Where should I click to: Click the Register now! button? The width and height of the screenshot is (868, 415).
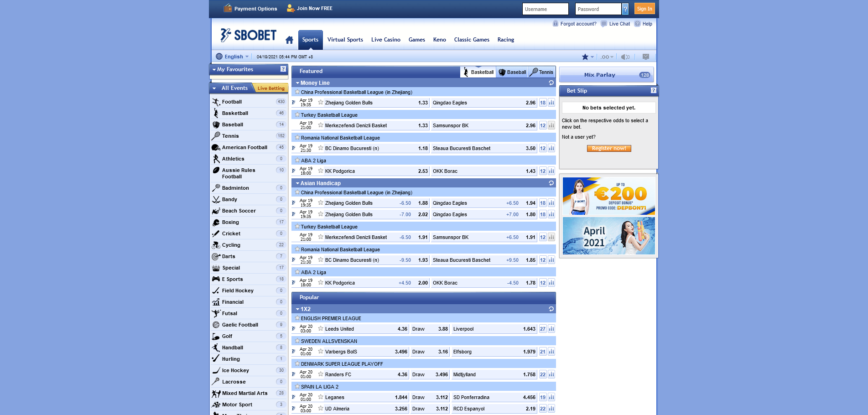coord(609,148)
